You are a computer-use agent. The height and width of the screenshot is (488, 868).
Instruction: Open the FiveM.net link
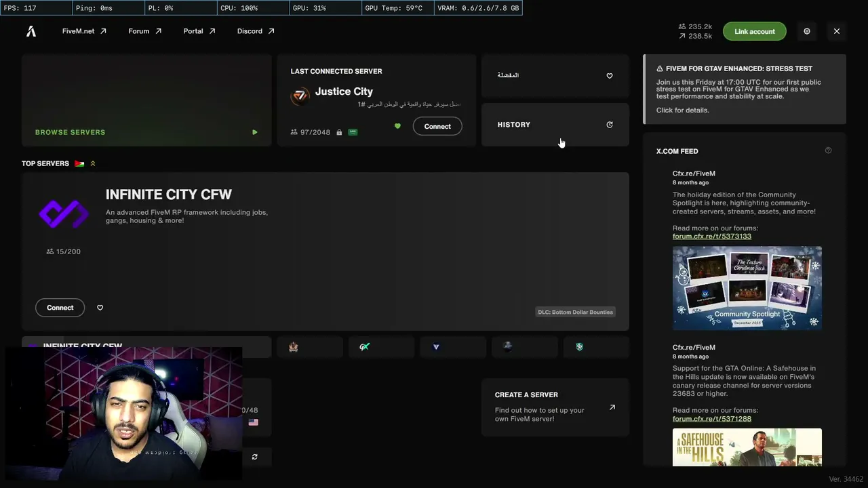point(84,31)
